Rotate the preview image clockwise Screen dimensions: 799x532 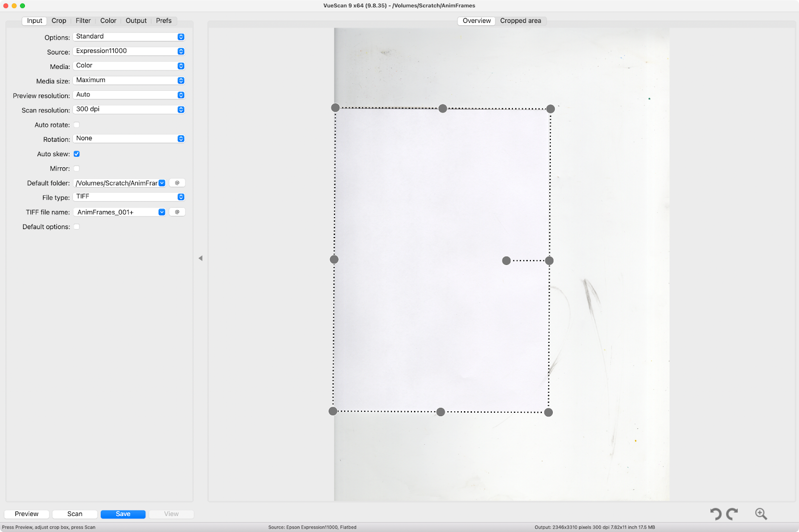732,514
